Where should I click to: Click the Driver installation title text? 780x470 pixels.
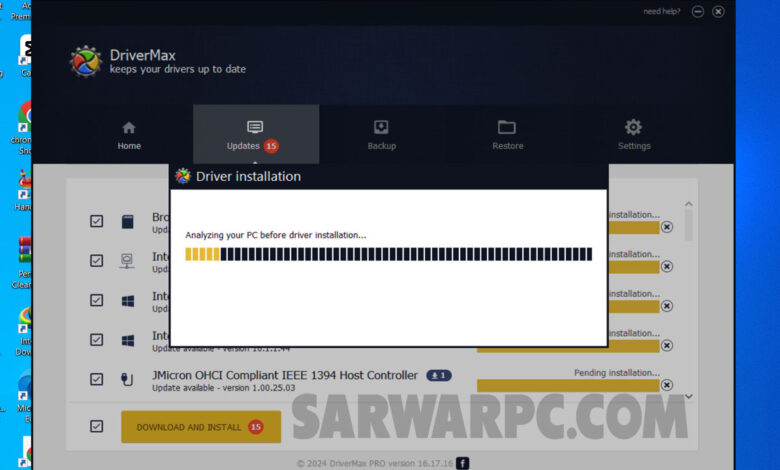point(248,177)
